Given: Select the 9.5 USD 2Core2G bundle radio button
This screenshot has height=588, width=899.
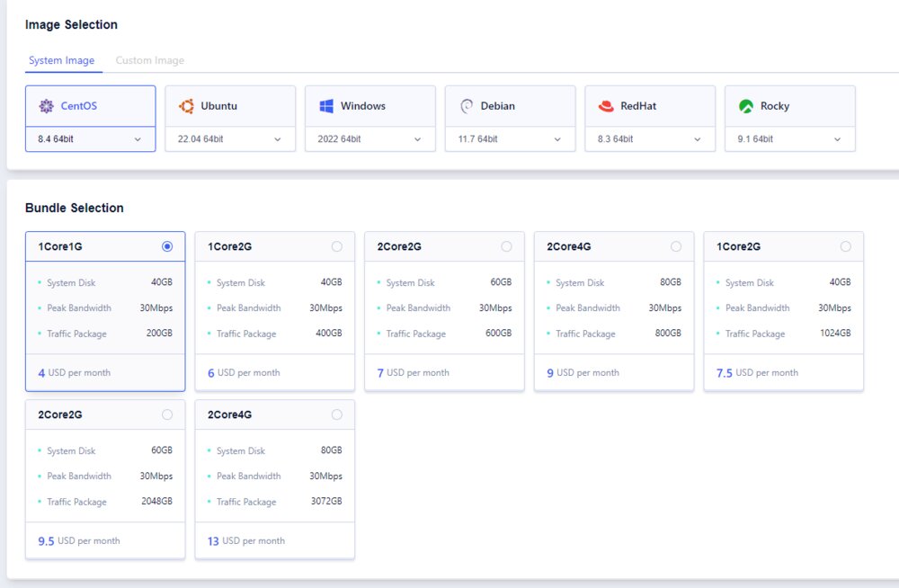Looking at the screenshot, I should (x=167, y=414).
